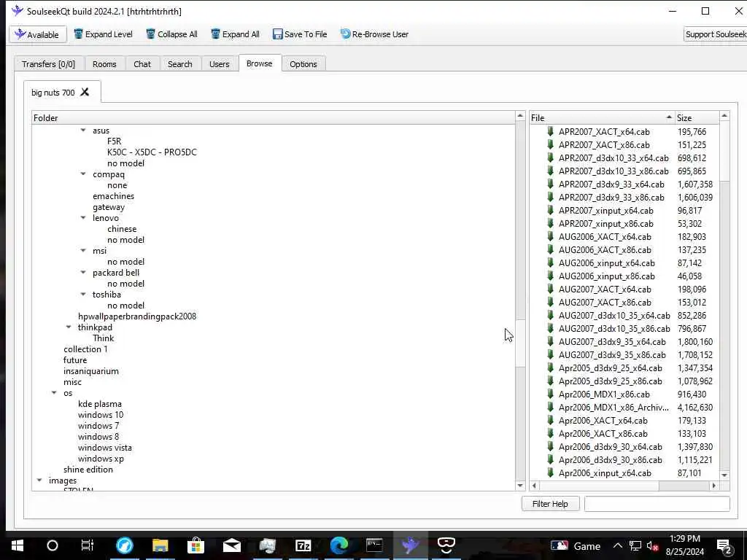Screen dimensions: 747x560
Task: Click download icon for AUG2007_d3dx9_35_x64.cab
Action: (x=550, y=341)
